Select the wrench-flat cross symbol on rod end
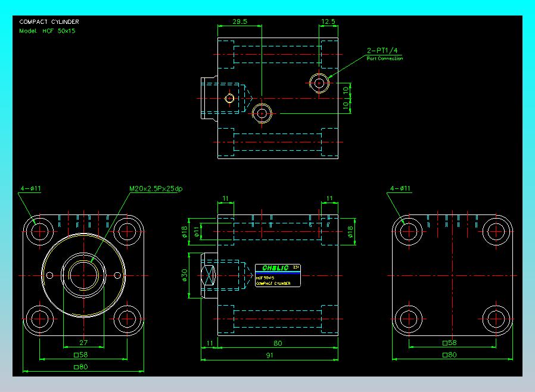The image size is (535, 392). 209,275
